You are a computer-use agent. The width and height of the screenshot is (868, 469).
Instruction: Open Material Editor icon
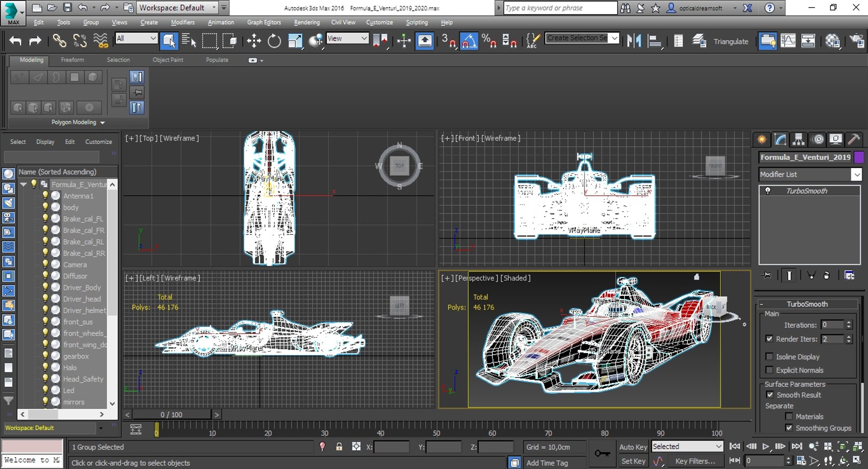click(833, 41)
